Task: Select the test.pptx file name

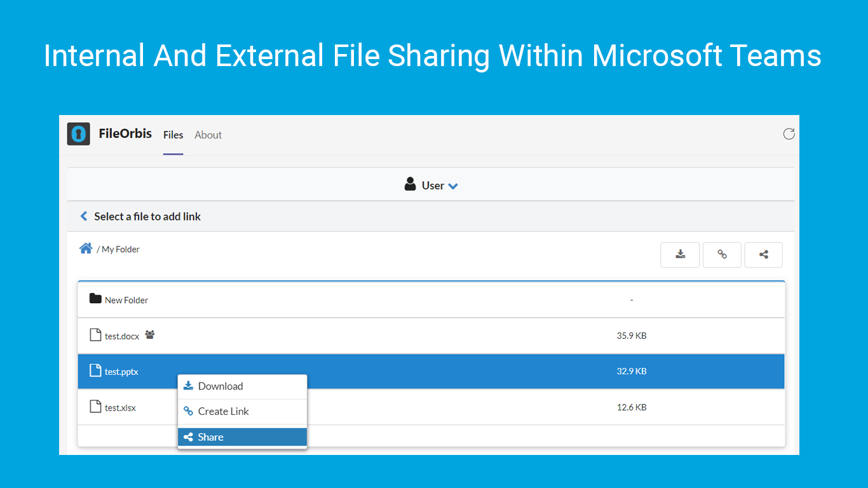Action: click(121, 372)
